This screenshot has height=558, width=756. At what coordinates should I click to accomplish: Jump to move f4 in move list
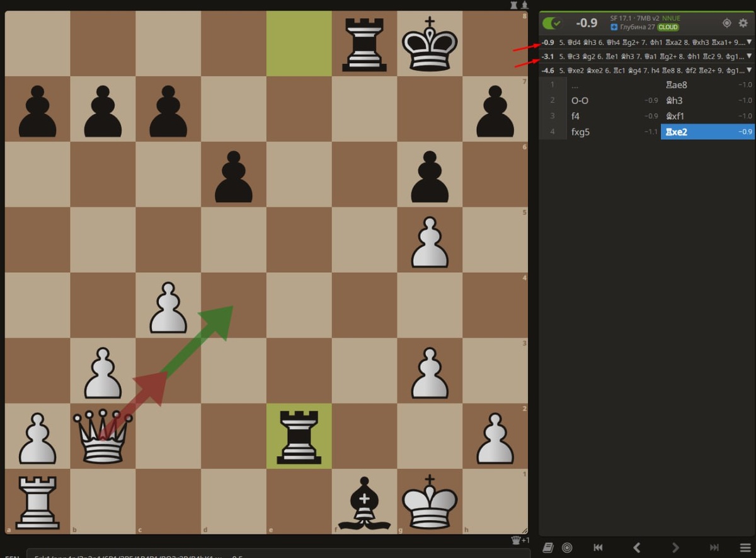point(613,116)
